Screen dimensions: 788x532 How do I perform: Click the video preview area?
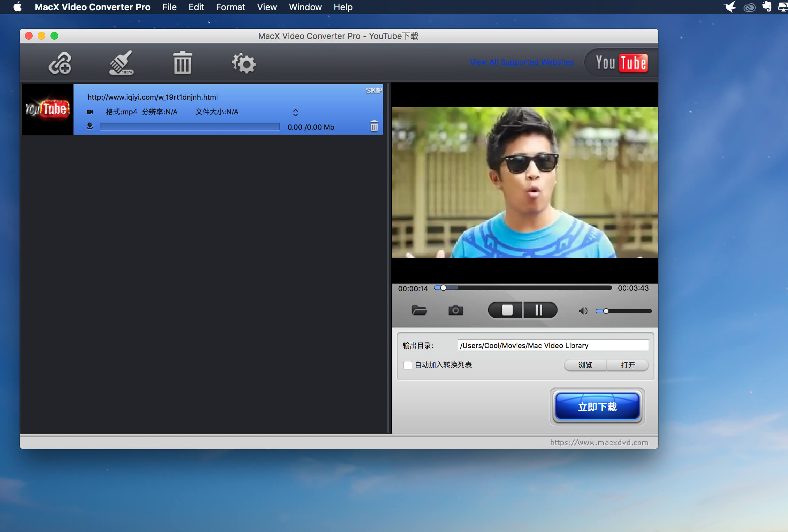click(x=525, y=183)
